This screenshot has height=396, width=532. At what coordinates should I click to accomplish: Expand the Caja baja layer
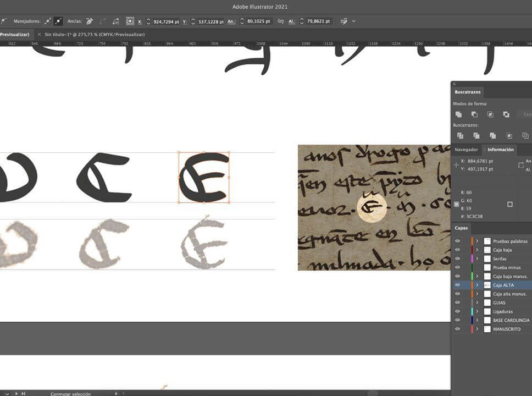[x=477, y=250]
